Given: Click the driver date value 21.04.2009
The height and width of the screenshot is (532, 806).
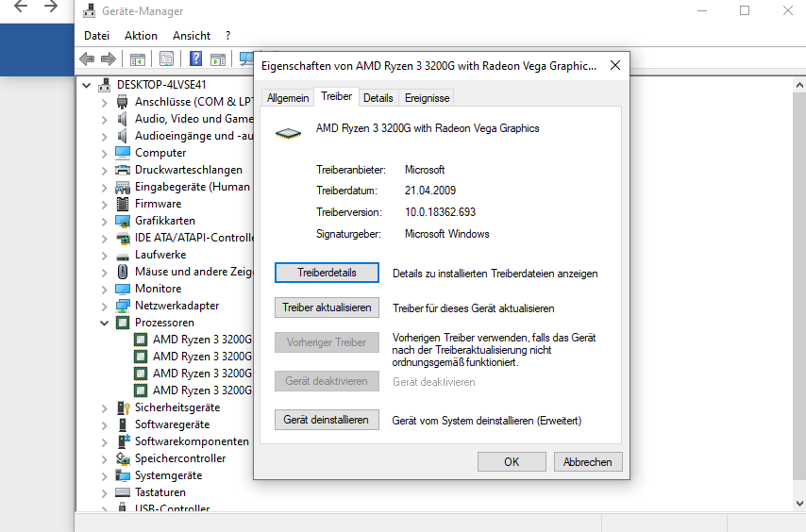Looking at the screenshot, I should 430,191.
